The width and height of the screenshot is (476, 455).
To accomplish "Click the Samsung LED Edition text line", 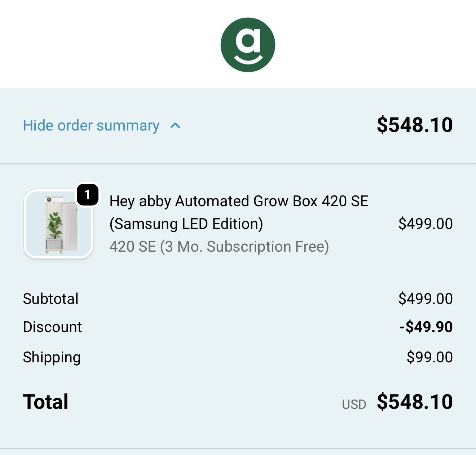I will pyautogui.click(x=186, y=224).
